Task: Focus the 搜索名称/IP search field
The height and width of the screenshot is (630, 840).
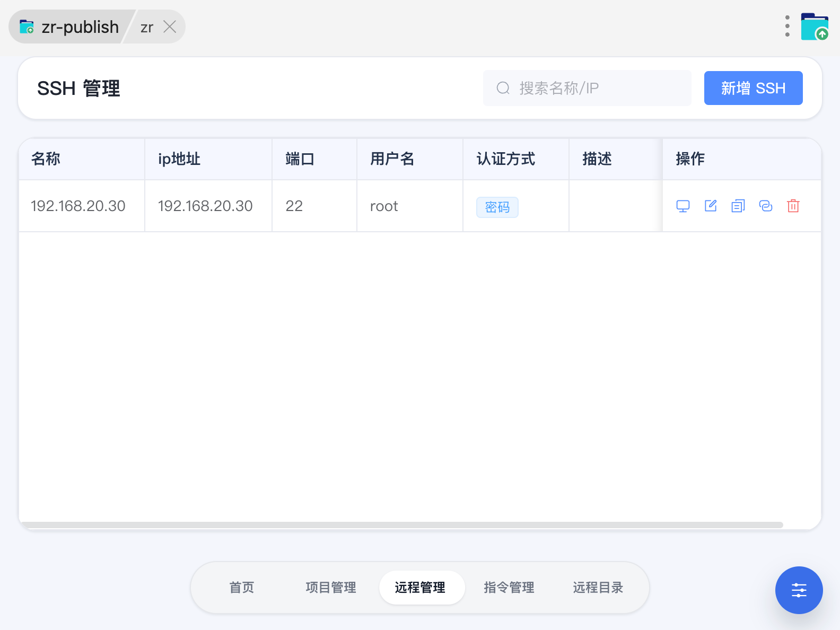Action: click(x=594, y=88)
